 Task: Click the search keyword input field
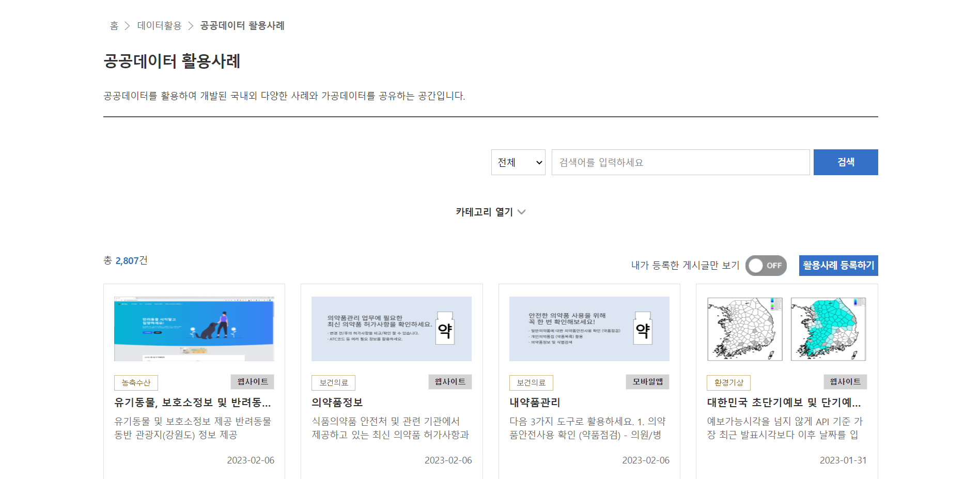click(x=680, y=162)
